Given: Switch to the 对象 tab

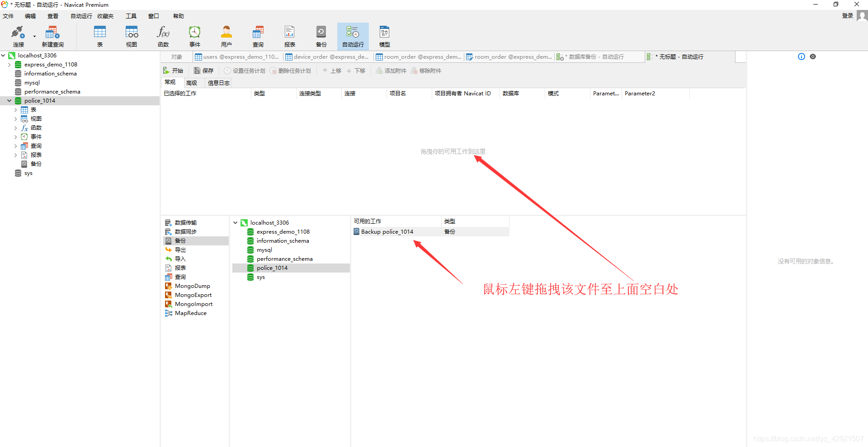Looking at the screenshot, I should 177,57.
